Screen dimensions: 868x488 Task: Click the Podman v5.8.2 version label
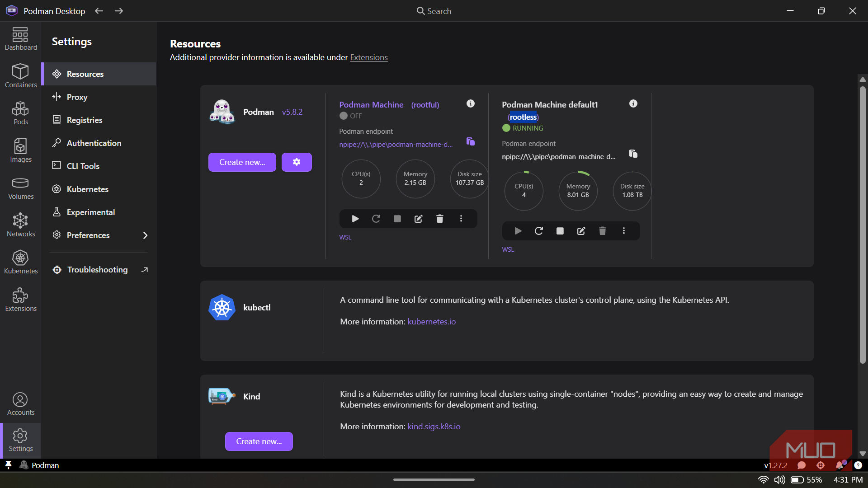[292, 112]
